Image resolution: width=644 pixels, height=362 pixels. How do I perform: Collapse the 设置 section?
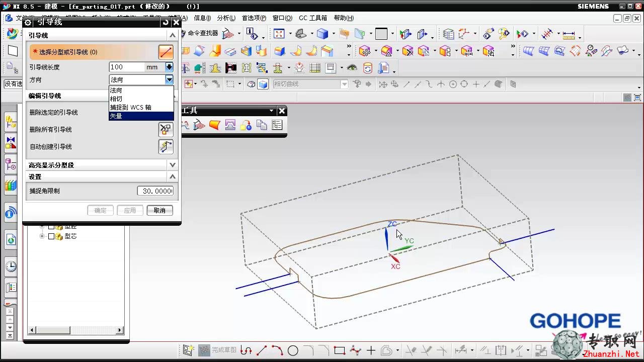[173, 176]
